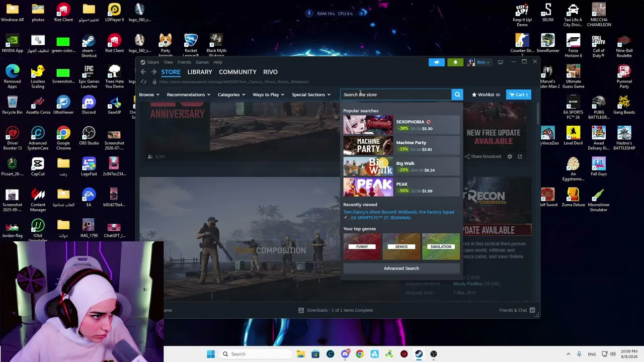This screenshot has height=362, width=644.
Task: Show hidden system tray icons
Action: click(x=569, y=354)
